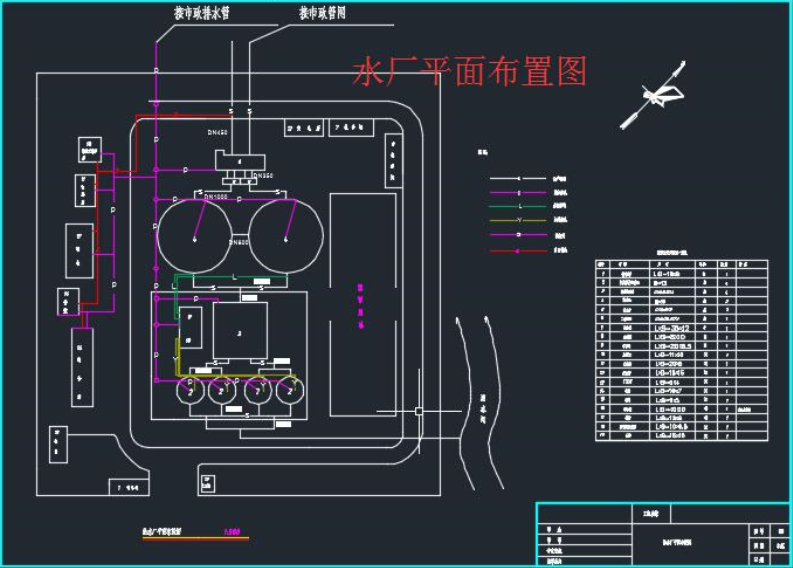Click the title above the equipment table

(672, 253)
